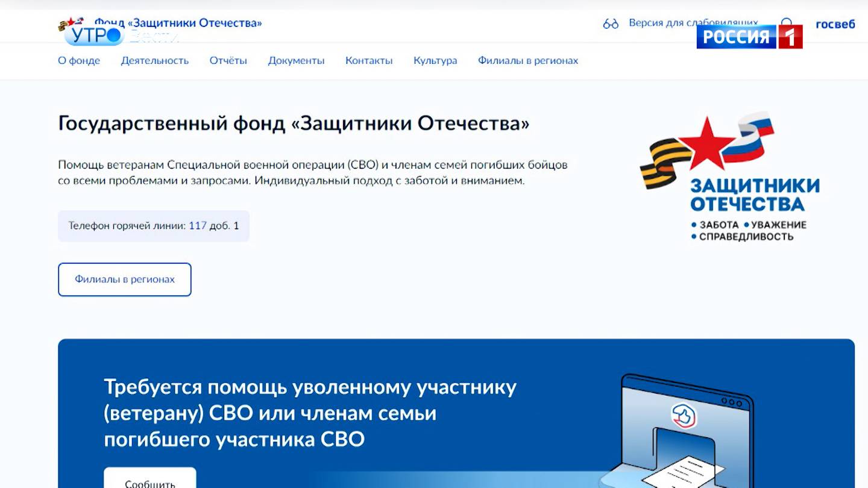The image size is (868, 488).
Task: Open the 'госвеб' logo link
Action: [835, 24]
